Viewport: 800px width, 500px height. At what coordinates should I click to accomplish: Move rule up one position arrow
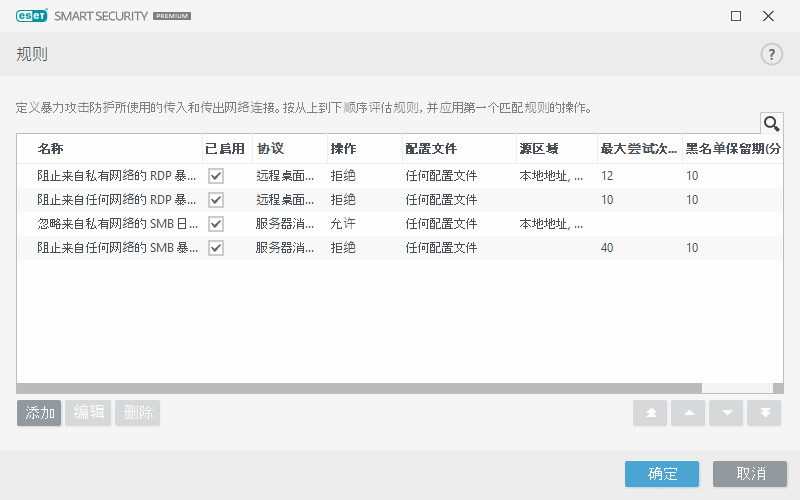(688, 413)
